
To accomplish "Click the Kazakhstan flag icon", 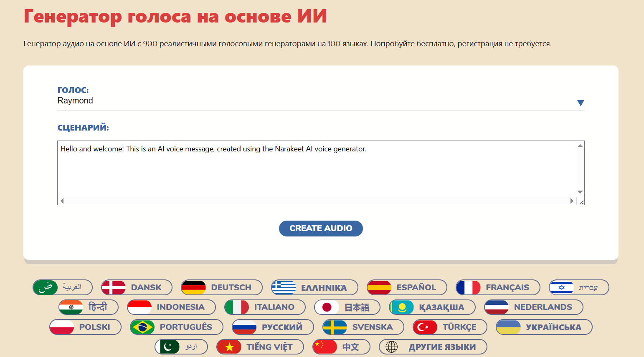I will click(402, 307).
